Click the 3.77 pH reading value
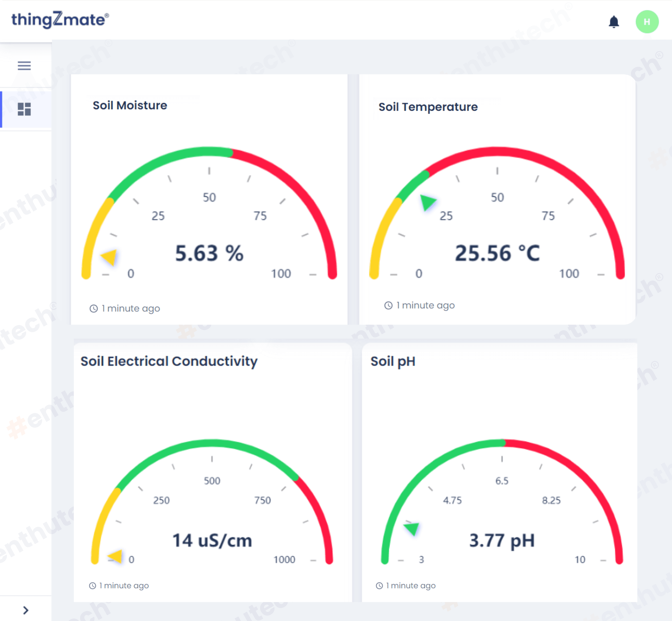 pos(501,541)
